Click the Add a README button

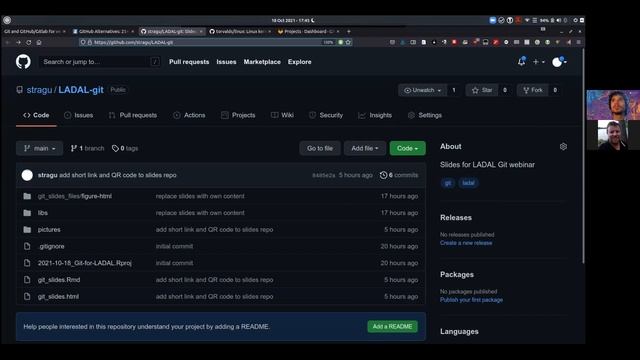(x=392, y=327)
